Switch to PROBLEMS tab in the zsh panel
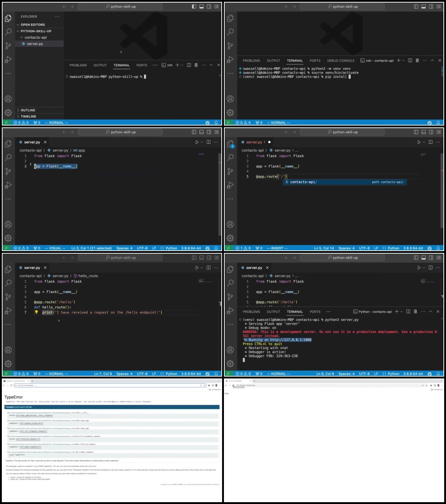This screenshot has height=504, width=446. pos(78,65)
